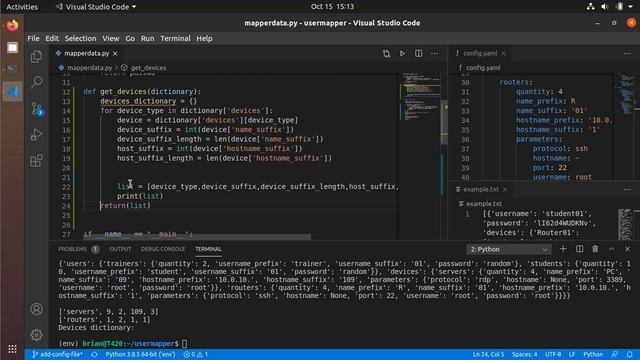Select the Terminal panel tab

click(208, 249)
